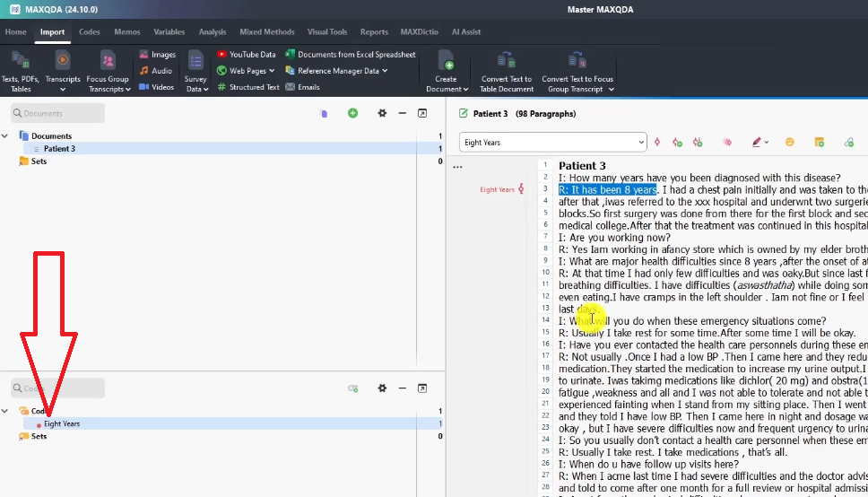The width and height of the screenshot is (868, 497).
Task: Click the emoticode smiley icon
Action: [789, 142]
